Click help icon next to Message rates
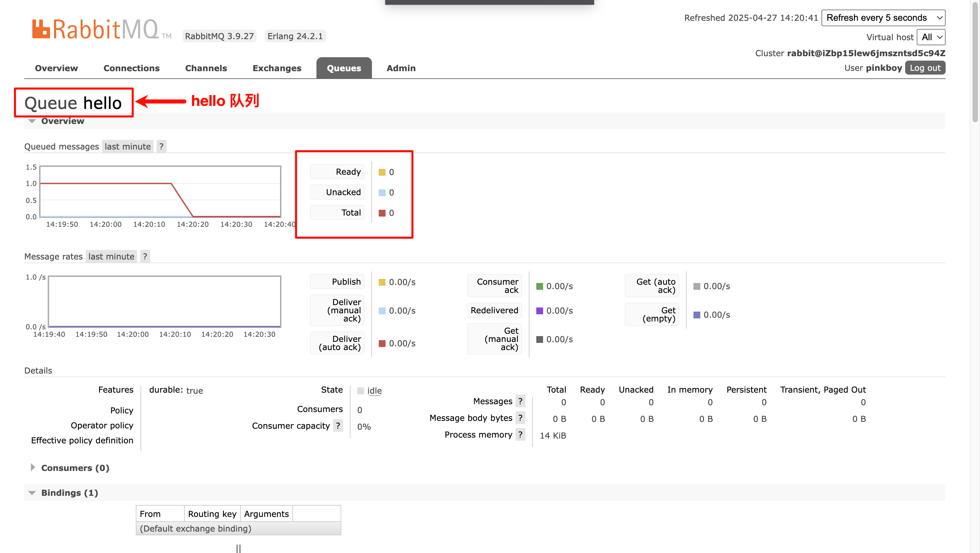The width and height of the screenshot is (980, 553). coord(145,256)
